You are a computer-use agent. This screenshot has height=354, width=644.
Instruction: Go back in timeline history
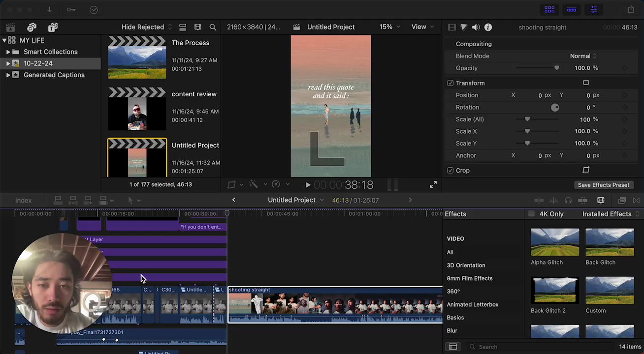[x=234, y=200]
